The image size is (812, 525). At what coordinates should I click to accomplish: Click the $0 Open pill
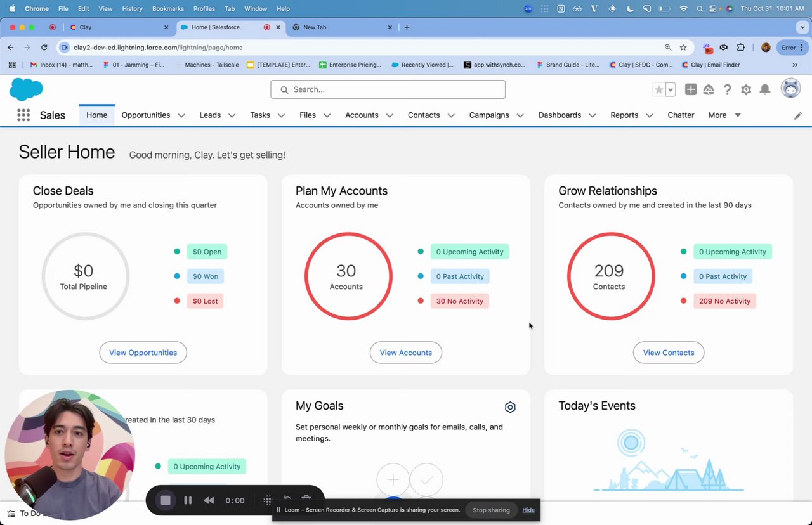coord(207,252)
